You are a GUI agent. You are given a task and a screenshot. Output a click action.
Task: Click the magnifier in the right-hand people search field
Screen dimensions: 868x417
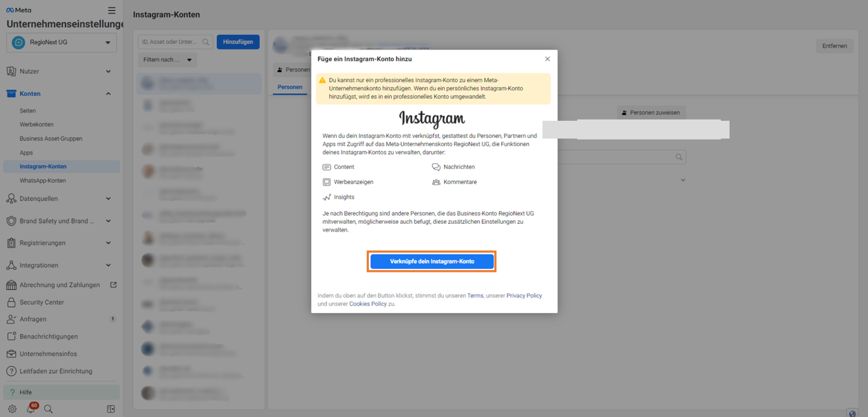coord(679,157)
